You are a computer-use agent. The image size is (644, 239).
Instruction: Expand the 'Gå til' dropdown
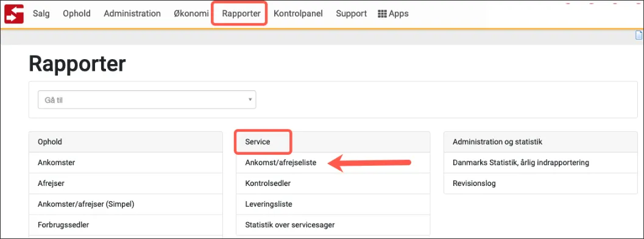pyautogui.click(x=147, y=100)
